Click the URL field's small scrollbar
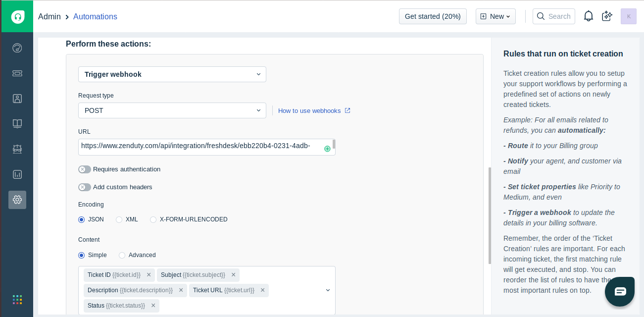 pyautogui.click(x=334, y=144)
